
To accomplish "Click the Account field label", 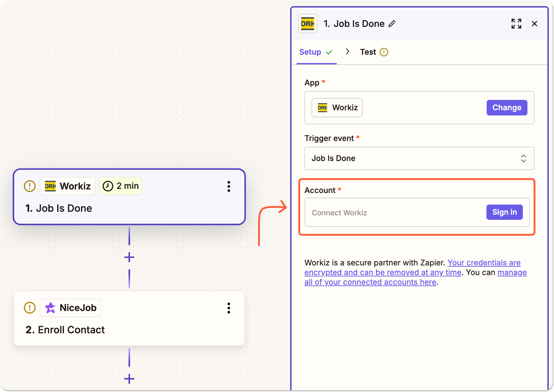I will point(320,190).
